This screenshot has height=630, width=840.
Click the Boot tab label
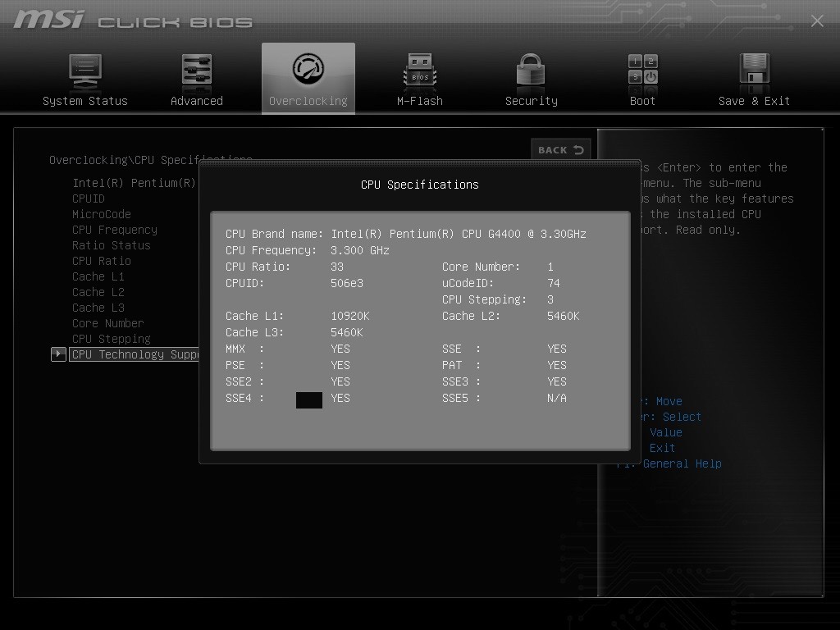(x=642, y=101)
